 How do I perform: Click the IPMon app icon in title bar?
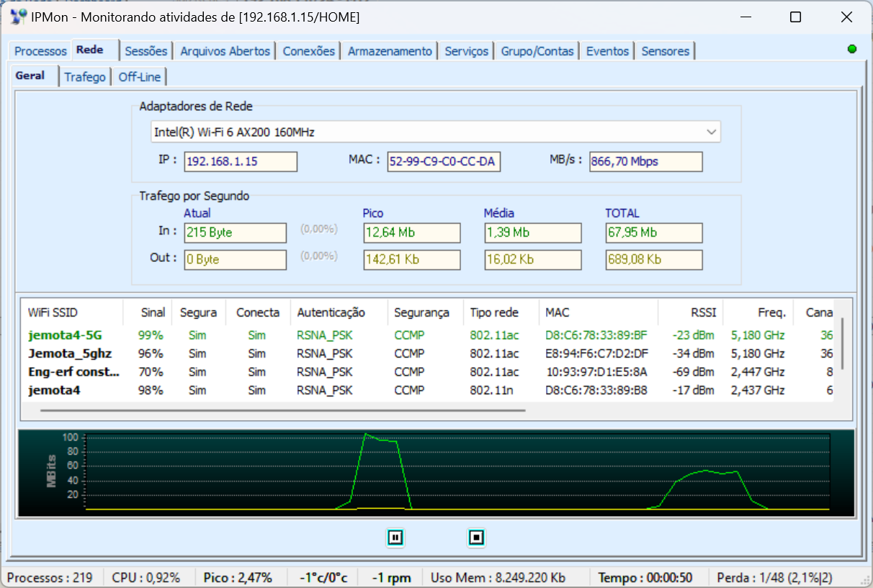19,17
